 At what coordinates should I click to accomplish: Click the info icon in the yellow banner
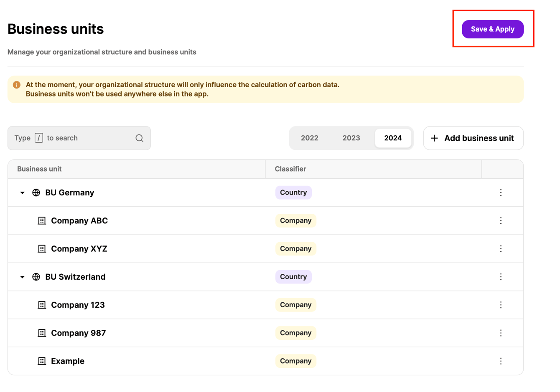[x=17, y=85]
